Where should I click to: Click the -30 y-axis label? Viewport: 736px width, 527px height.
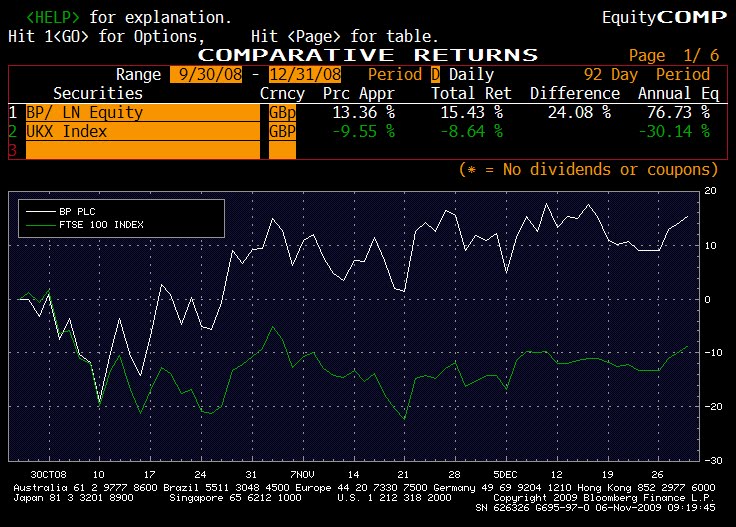(713, 460)
